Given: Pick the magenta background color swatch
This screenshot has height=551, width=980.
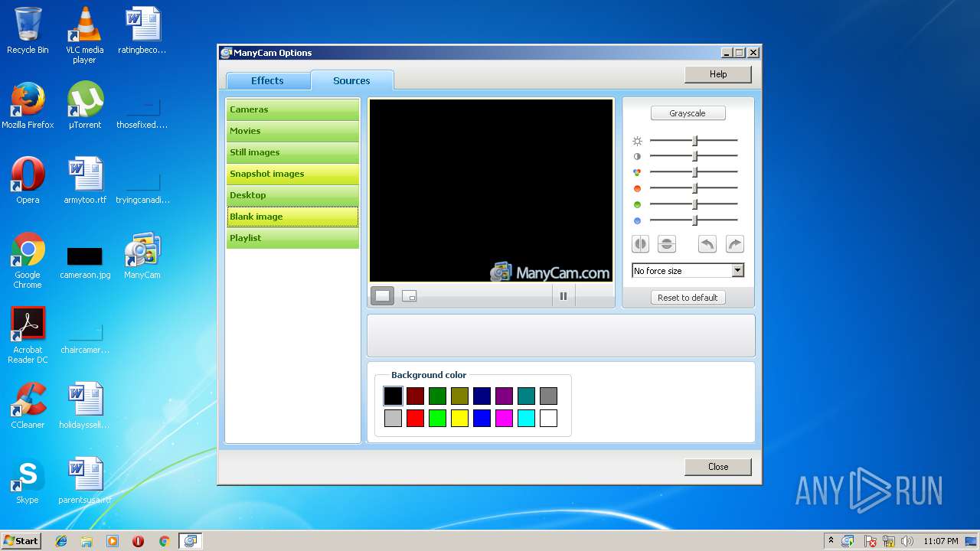Looking at the screenshot, I should pyautogui.click(x=504, y=418).
